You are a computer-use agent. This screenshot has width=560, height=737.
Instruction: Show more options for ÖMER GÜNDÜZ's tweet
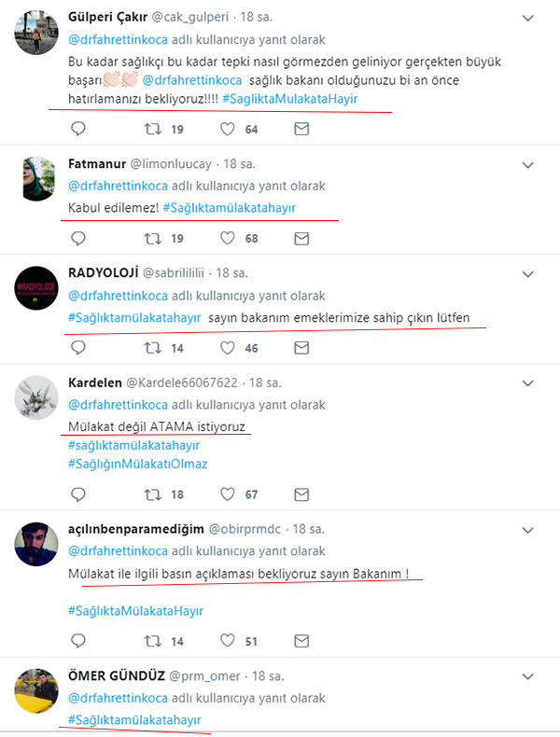(528, 677)
